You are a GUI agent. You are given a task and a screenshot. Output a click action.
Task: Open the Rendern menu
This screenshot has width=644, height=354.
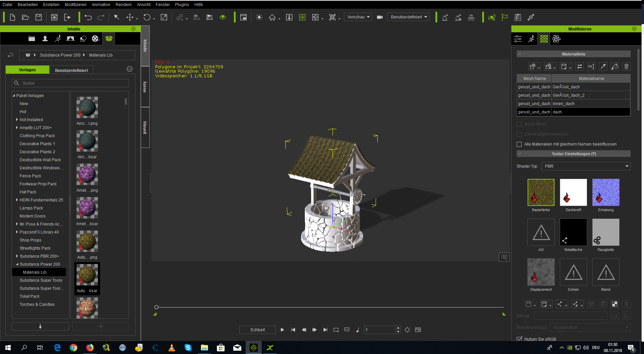click(123, 4)
